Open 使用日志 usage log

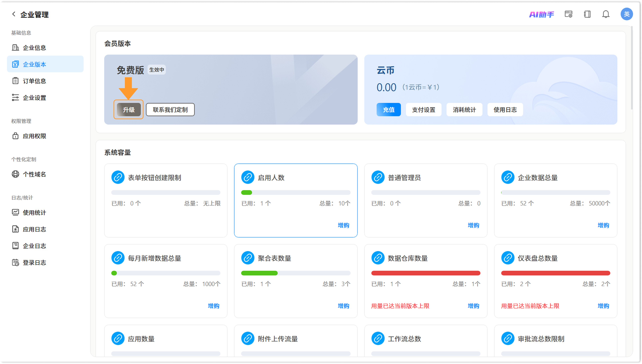tap(505, 110)
